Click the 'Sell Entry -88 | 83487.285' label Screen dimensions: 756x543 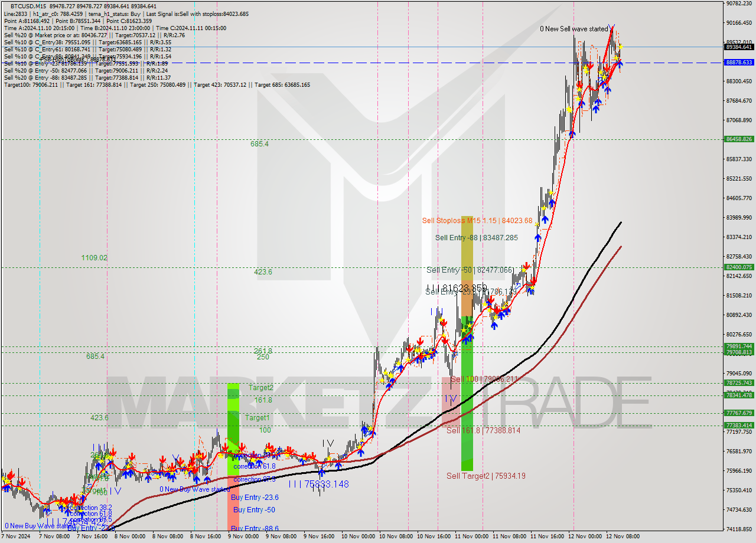[476, 238]
